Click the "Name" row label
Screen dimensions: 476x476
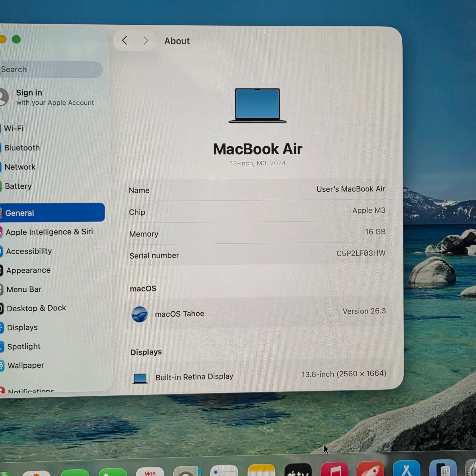139,190
